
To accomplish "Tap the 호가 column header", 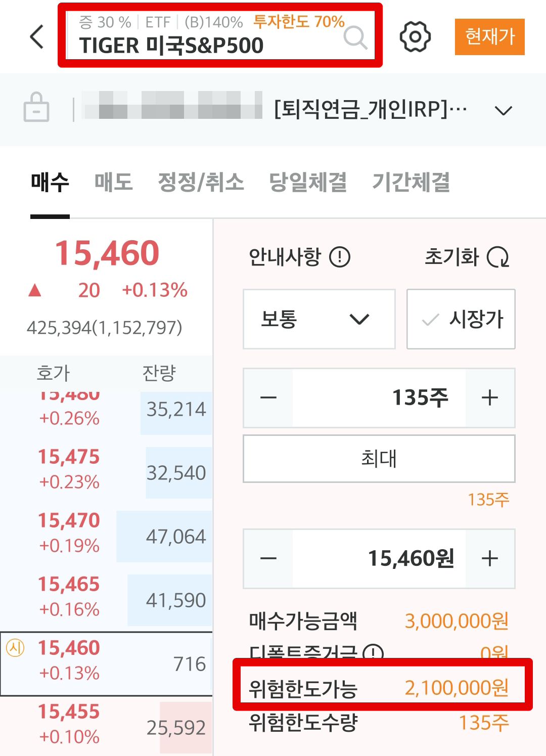I will click(53, 373).
